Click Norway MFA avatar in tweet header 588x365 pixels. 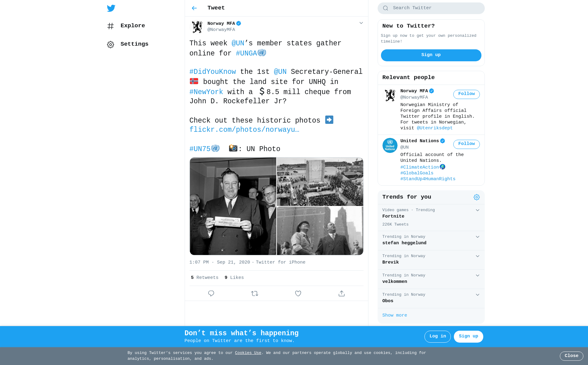click(197, 27)
